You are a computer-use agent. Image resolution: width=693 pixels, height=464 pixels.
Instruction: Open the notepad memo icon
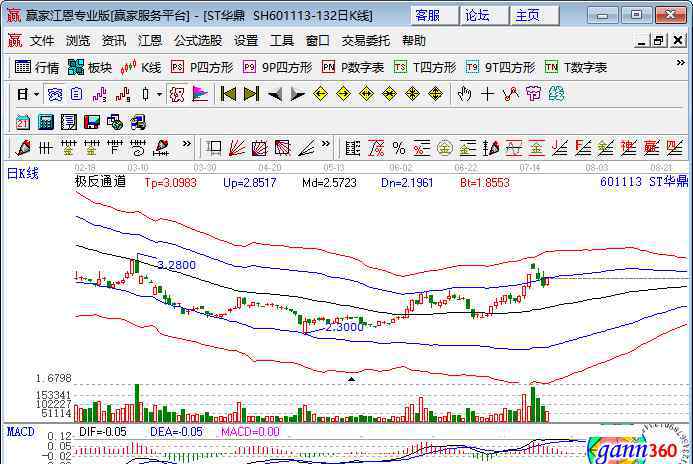click(69, 122)
